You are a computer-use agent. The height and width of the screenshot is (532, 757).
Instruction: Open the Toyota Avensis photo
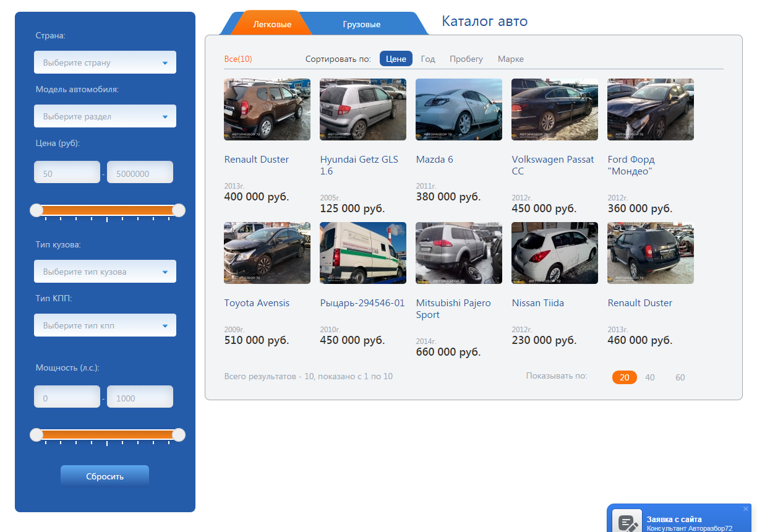[x=267, y=253]
